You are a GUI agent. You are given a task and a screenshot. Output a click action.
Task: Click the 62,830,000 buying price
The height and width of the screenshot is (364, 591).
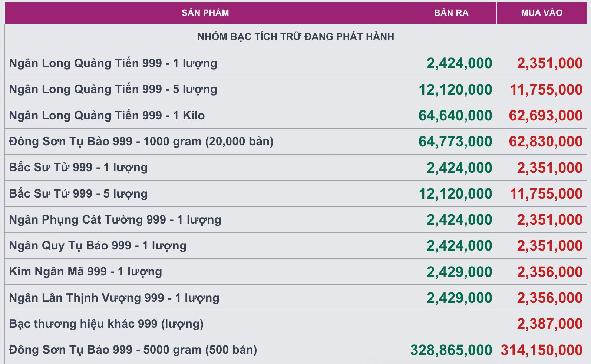tap(546, 142)
